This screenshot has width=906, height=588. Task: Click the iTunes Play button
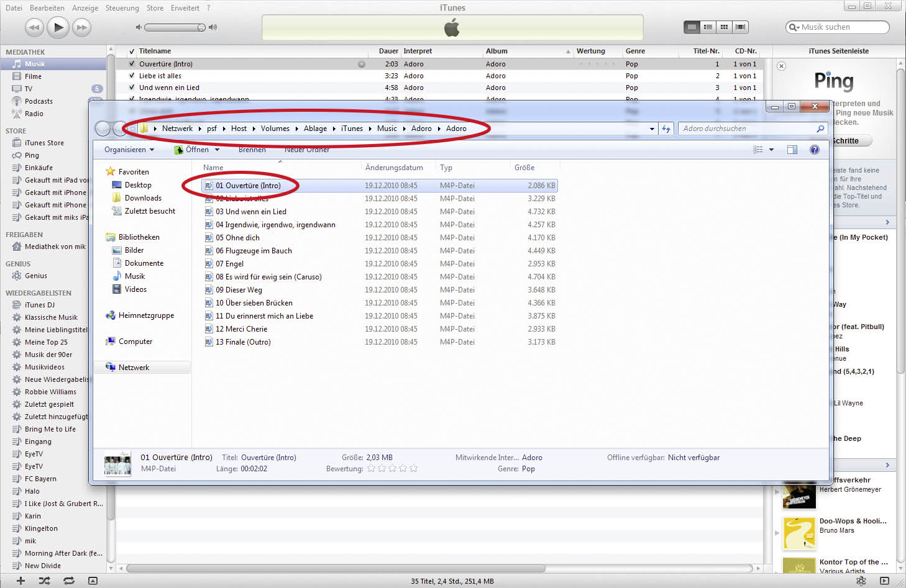(58, 27)
